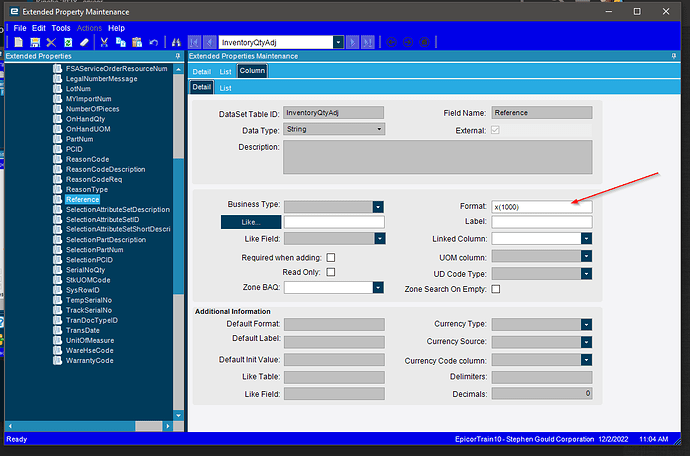The height and width of the screenshot is (456, 690).
Task: Click the Save toolbar icon
Action: coord(35,42)
